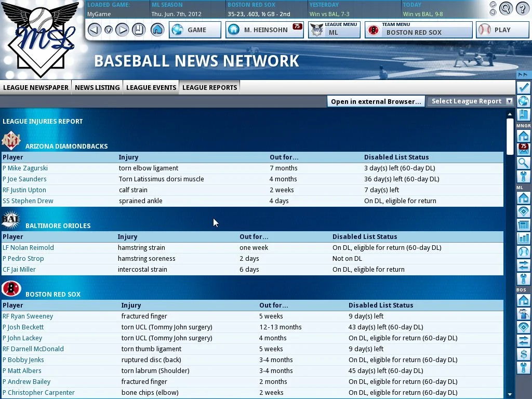Click the checkmark icon in the sidebar
The image size is (532, 399).
tap(523, 88)
